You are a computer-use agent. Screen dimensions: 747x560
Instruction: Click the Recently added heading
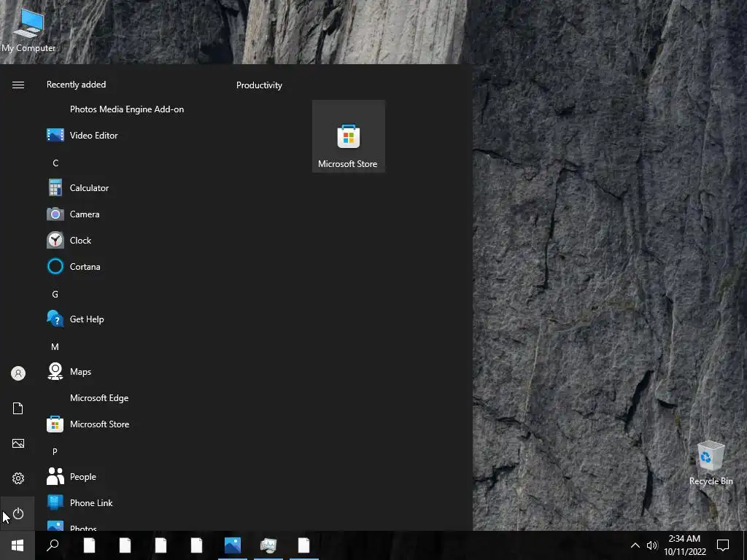click(x=76, y=85)
